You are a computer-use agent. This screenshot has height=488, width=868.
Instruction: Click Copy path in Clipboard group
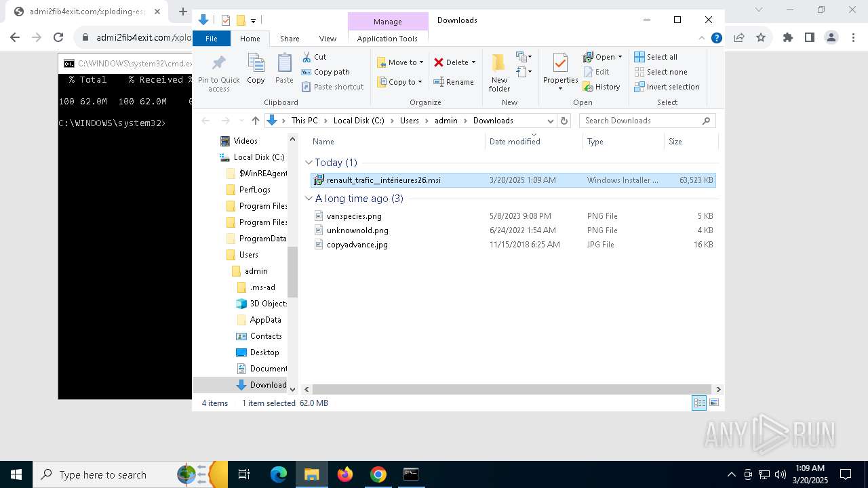325,72
